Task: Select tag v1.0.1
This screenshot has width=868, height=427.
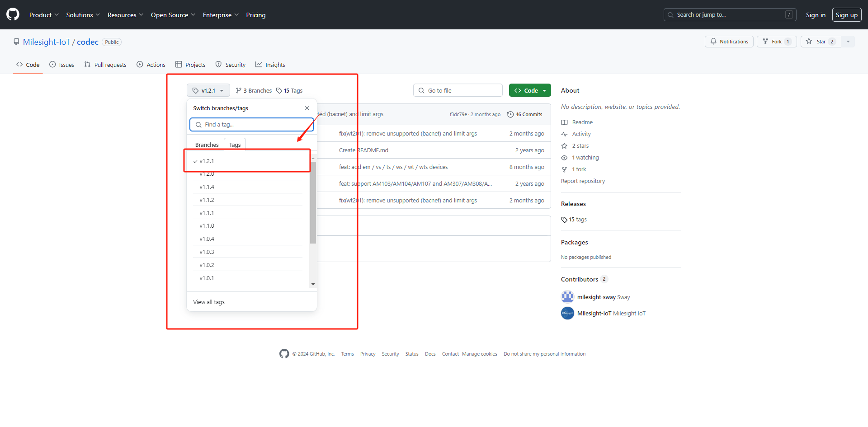Action: 248,278
